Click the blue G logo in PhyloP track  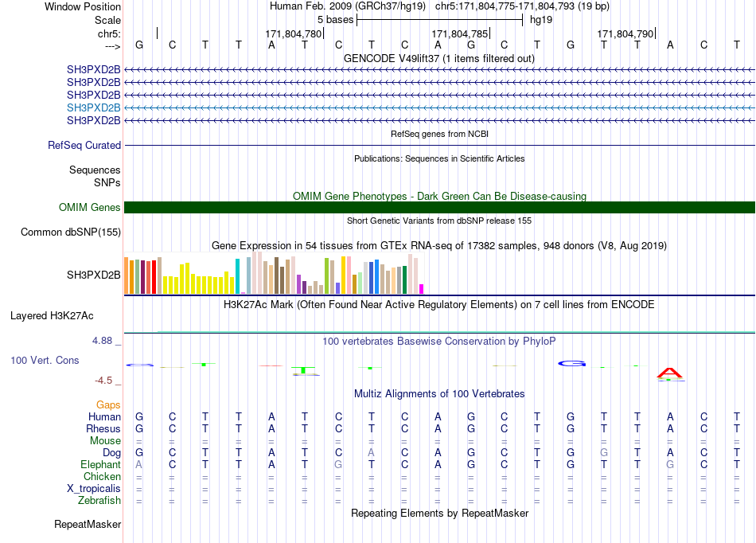[572, 364]
